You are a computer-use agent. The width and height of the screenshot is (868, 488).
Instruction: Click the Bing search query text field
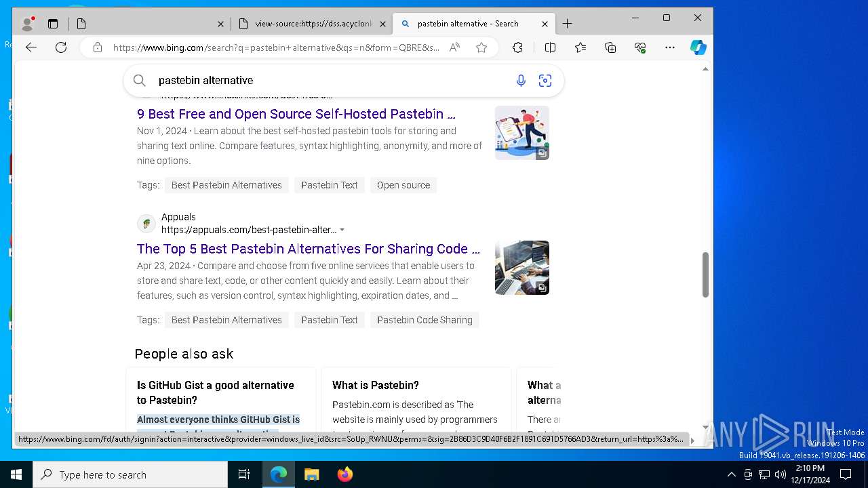tap(332, 81)
